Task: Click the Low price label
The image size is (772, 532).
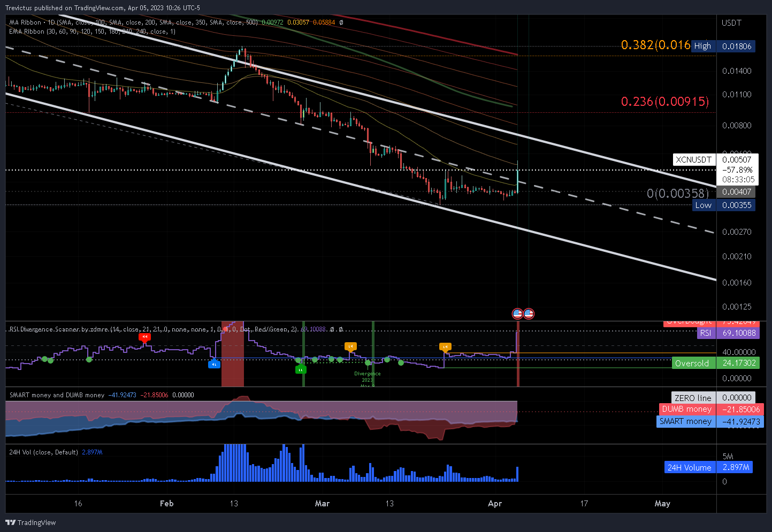Action: [x=703, y=205]
